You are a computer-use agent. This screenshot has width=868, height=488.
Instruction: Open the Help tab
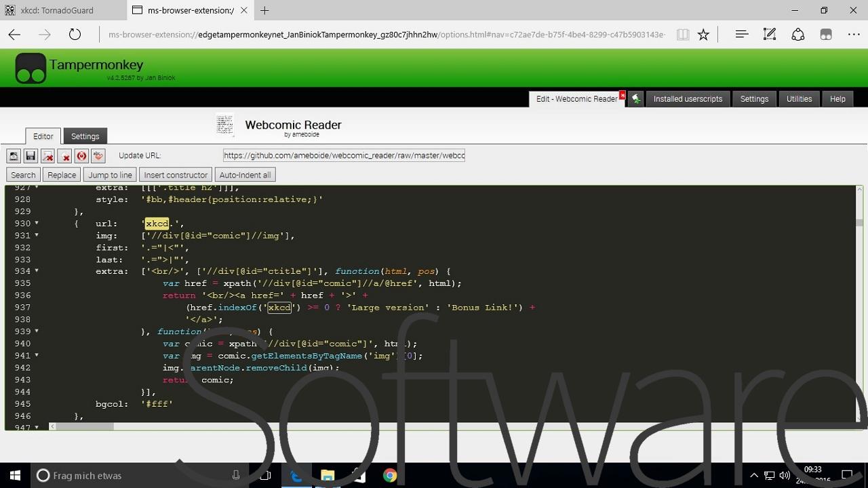click(x=837, y=99)
